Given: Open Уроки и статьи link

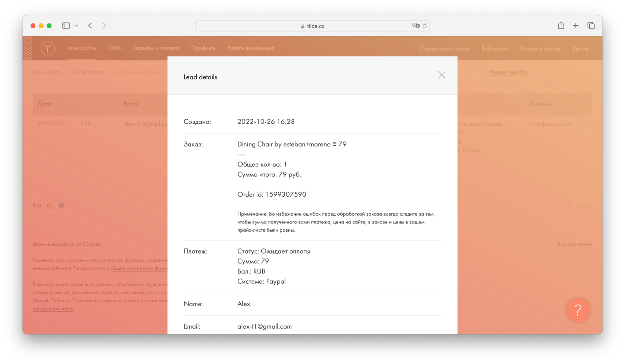Looking at the screenshot, I should (x=540, y=48).
